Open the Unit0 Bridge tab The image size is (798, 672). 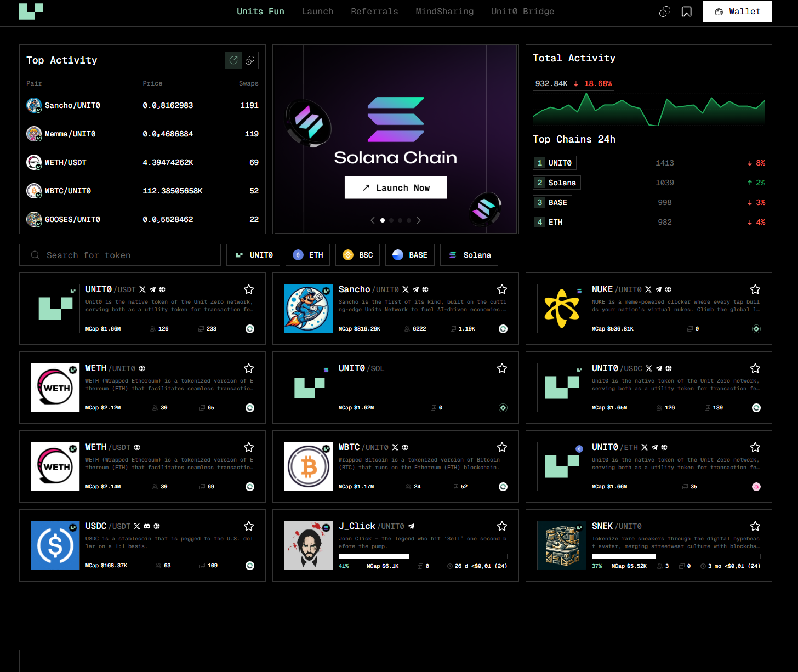[x=522, y=12]
